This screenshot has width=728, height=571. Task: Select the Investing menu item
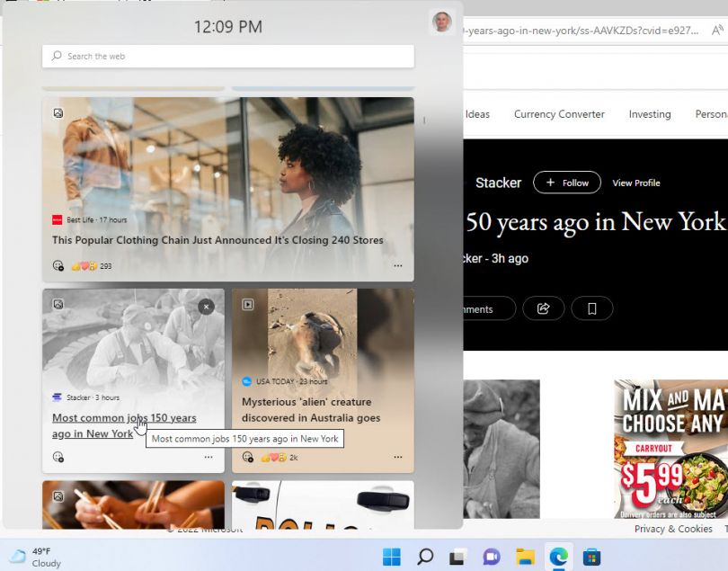point(649,114)
